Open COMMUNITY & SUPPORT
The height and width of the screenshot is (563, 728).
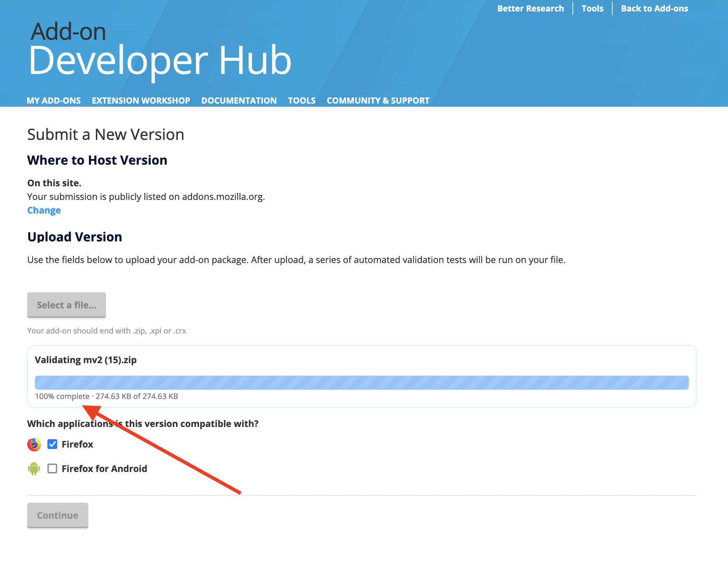(378, 100)
